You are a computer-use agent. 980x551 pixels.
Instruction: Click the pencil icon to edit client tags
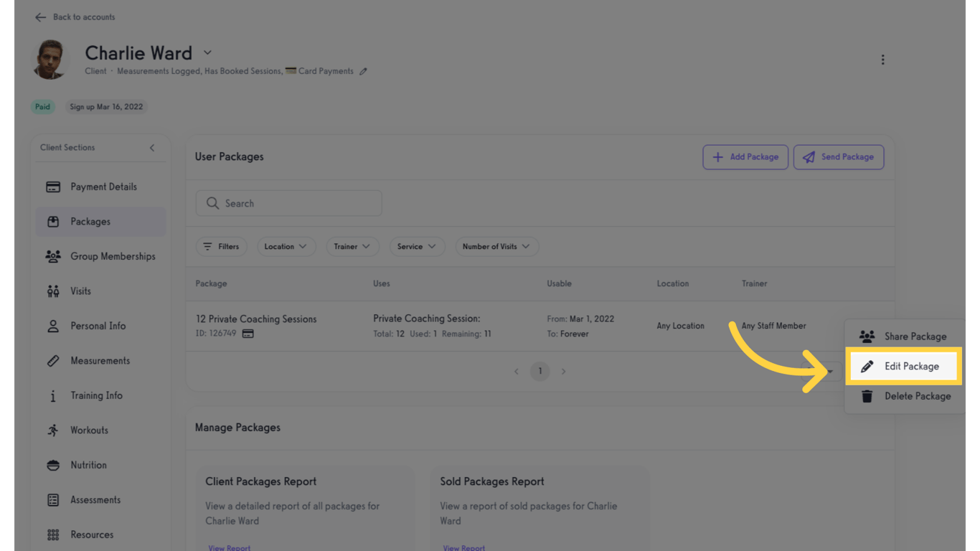click(364, 71)
